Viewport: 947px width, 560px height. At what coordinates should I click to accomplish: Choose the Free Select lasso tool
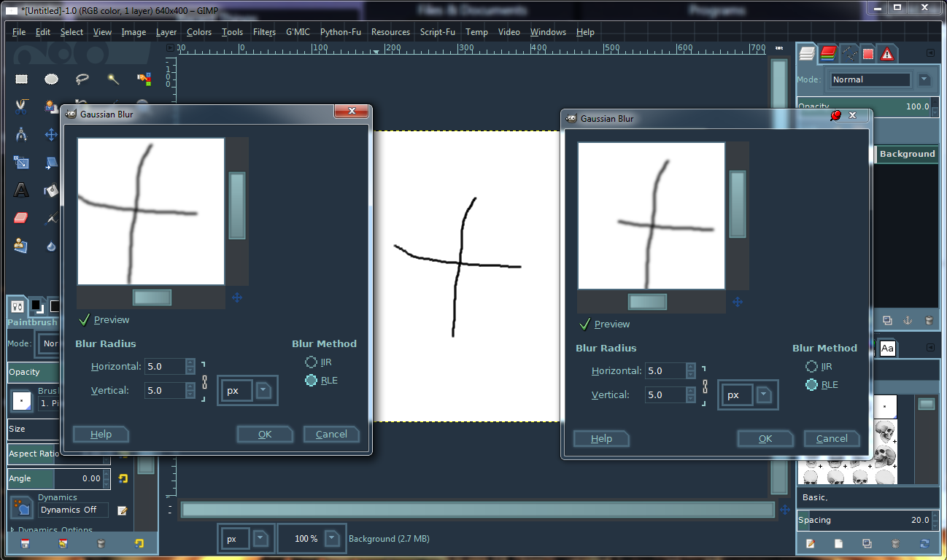(82, 79)
